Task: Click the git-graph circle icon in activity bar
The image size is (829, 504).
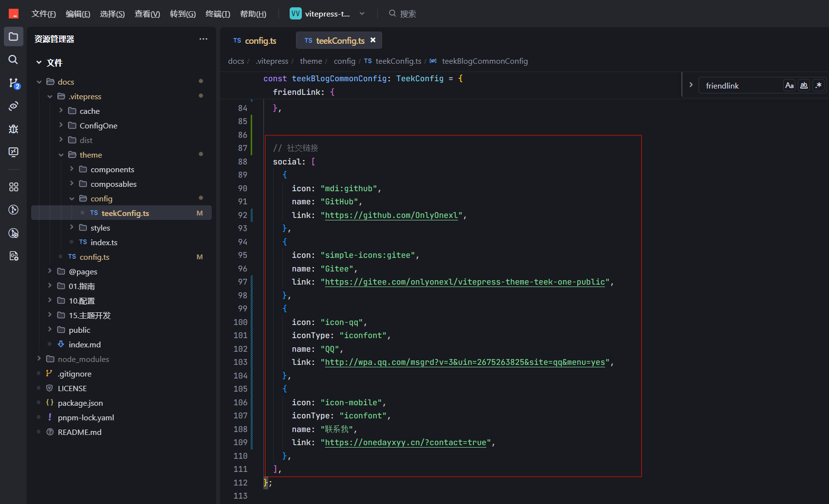Action: [14, 210]
